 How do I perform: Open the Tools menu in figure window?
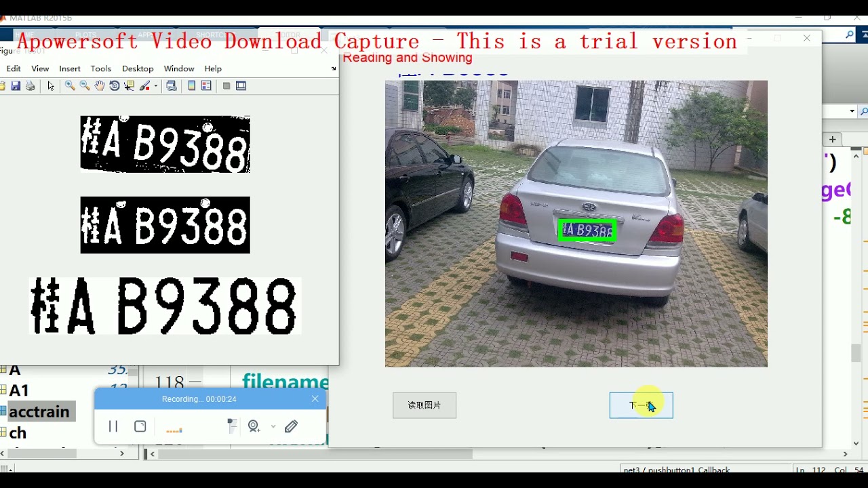click(x=101, y=68)
